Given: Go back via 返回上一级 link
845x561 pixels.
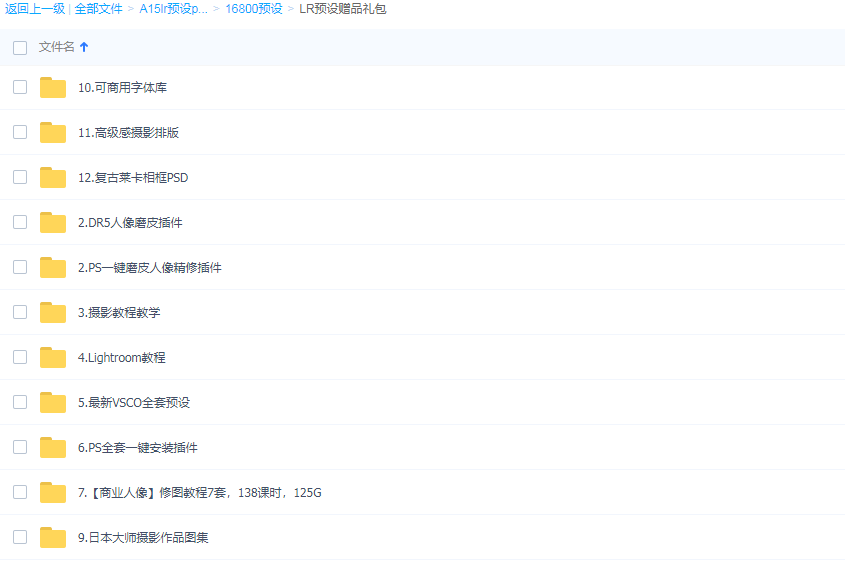Looking at the screenshot, I should [35, 9].
